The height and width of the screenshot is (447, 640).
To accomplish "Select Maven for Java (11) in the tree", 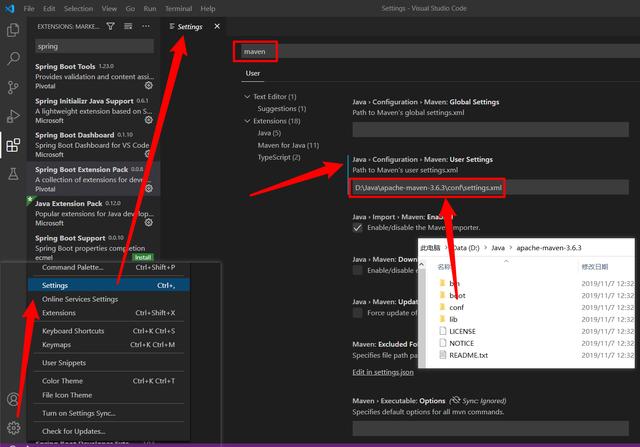I will coord(288,145).
